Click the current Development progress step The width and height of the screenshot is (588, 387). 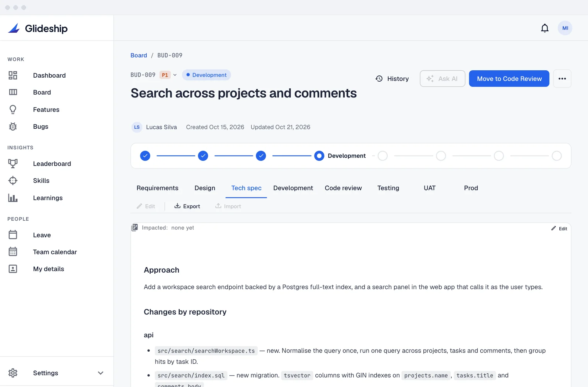(x=319, y=156)
